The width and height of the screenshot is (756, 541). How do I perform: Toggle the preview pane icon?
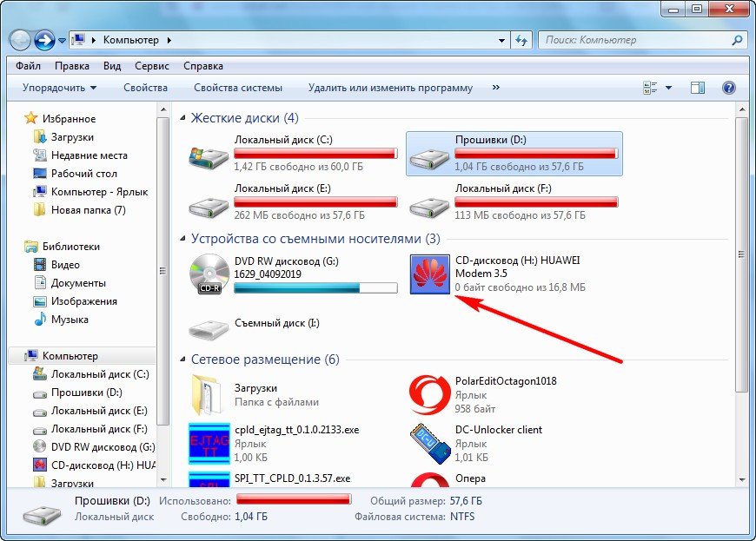point(697,88)
